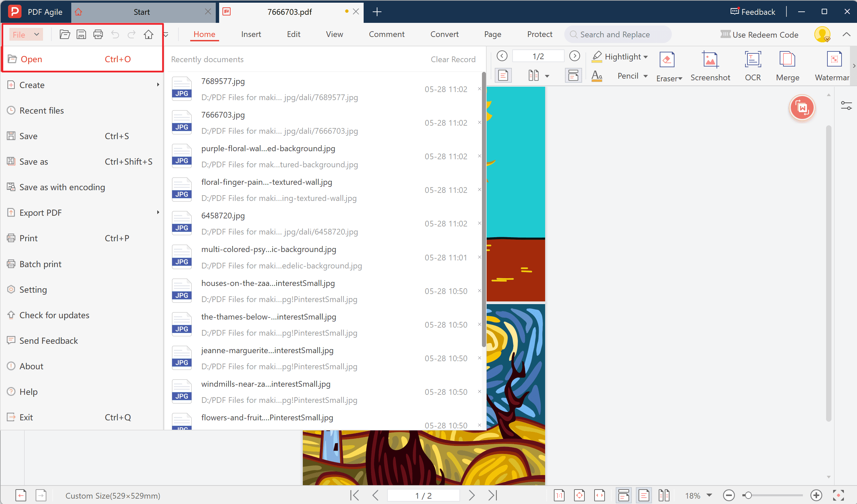The image size is (857, 504).
Task: Switch to the Protect tab
Action: pos(540,34)
